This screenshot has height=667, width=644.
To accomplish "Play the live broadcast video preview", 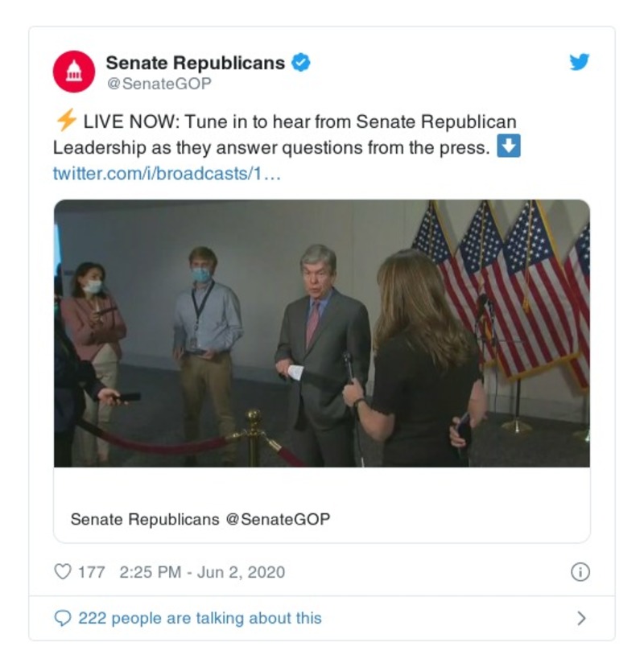I will click(321, 333).
